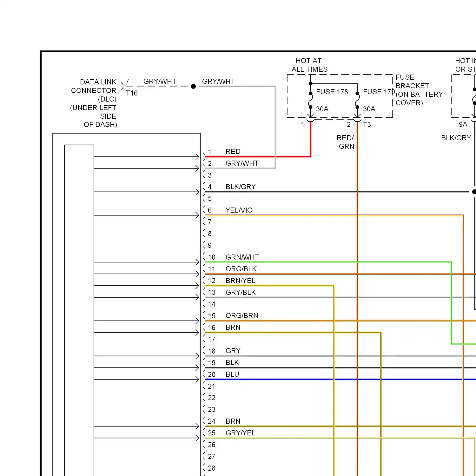This screenshot has width=476, height=476.
Task: Select unused pin number 28
Action: coord(212,468)
